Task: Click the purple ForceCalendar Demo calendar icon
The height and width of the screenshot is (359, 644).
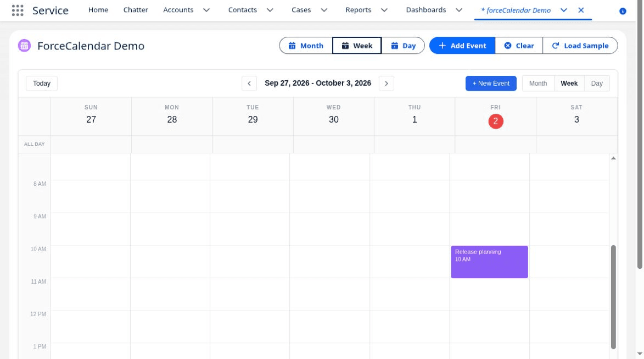Action: pyautogui.click(x=24, y=46)
